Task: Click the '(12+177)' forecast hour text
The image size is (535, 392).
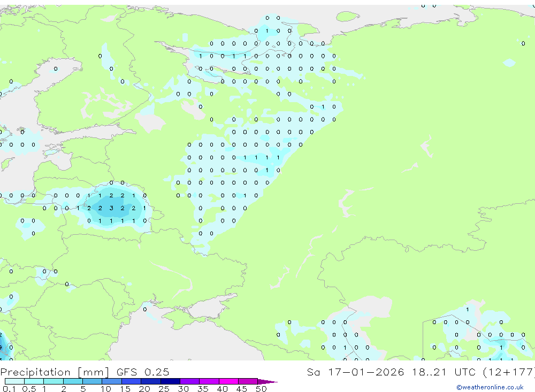Action: point(509,372)
